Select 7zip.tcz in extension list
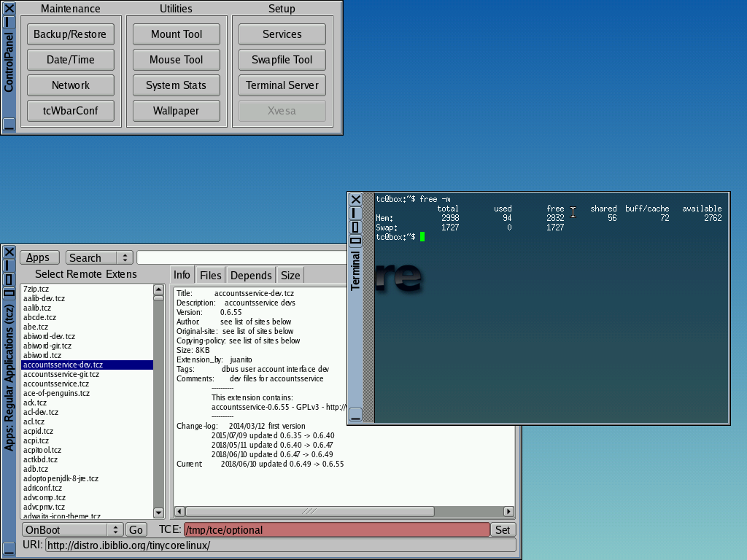747x560 pixels. pos(87,289)
